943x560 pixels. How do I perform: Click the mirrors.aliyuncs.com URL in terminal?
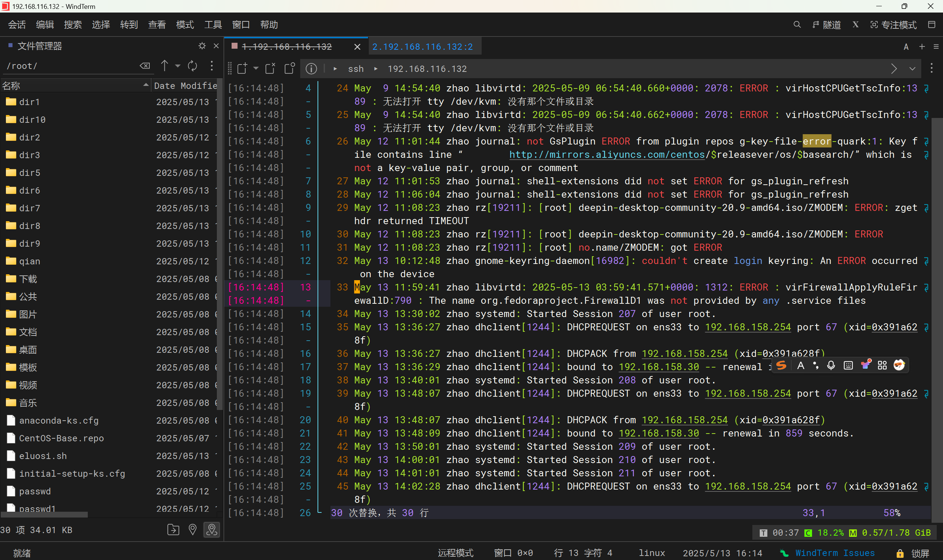click(x=607, y=155)
